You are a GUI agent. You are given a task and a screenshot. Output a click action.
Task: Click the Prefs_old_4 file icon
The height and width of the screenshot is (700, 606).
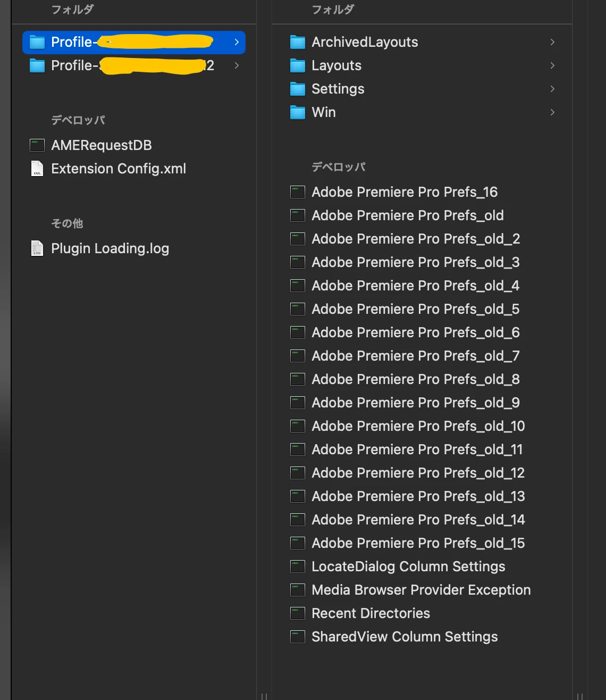(x=298, y=286)
